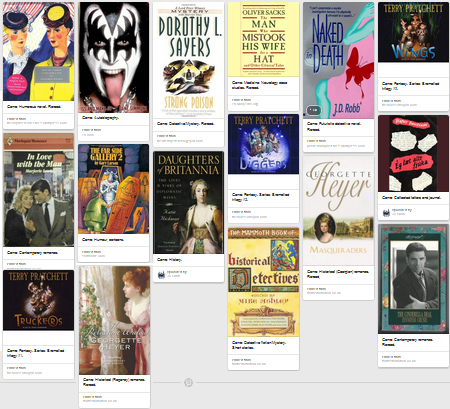Open uploader avatar under collected letters pin
This screenshot has width=450, height=409.
click(x=386, y=212)
